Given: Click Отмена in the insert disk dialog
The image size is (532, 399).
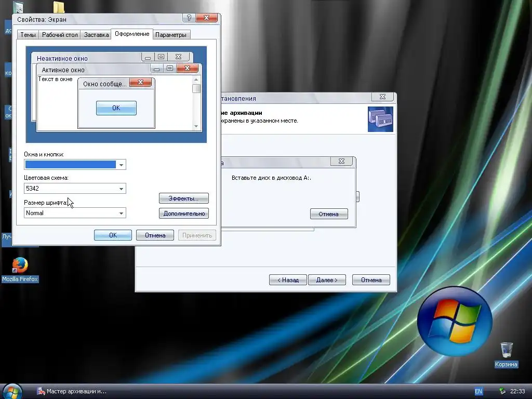Looking at the screenshot, I should pyautogui.click(x=329, y=214).
